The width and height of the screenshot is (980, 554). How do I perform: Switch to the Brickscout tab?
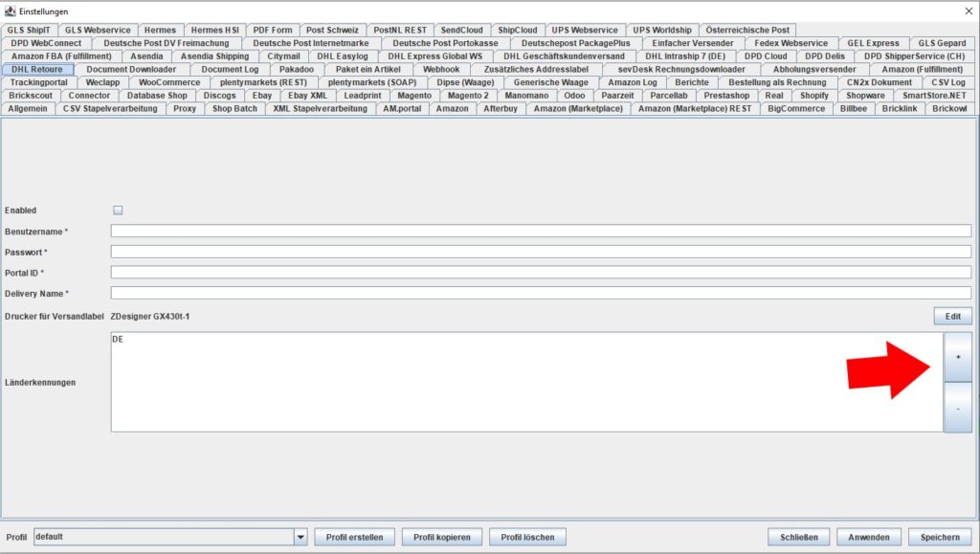point(31,96)
